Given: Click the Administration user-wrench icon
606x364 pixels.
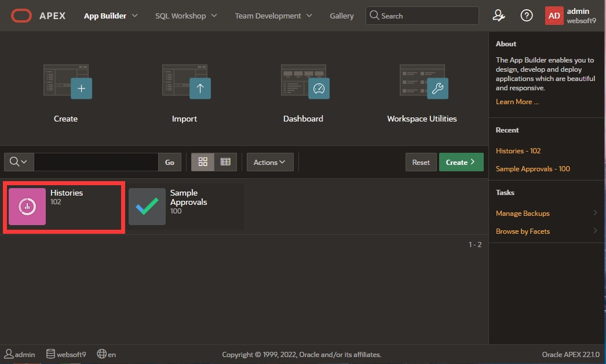Looking at the screenshot, I should coord(498,16).
